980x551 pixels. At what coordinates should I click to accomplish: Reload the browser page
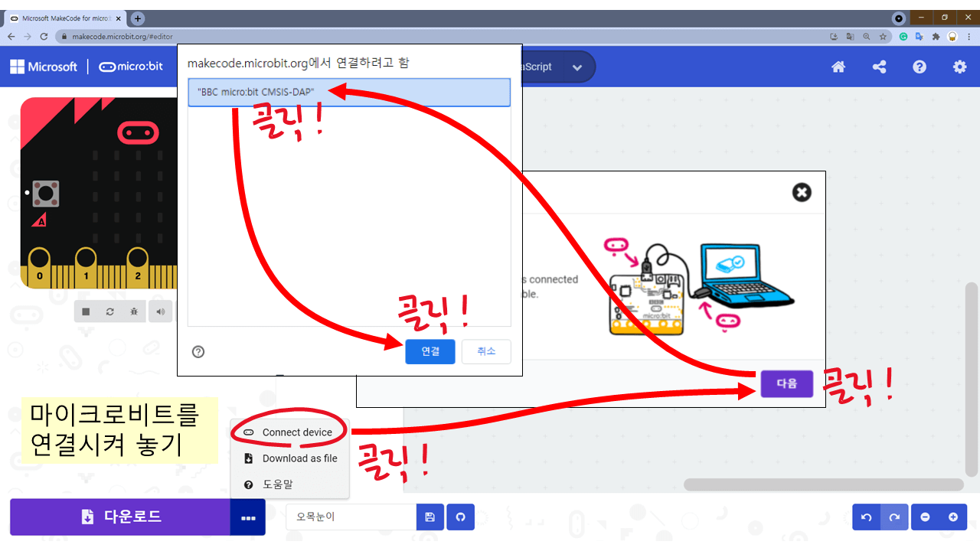pyautogui.click(x=44, y=36)
